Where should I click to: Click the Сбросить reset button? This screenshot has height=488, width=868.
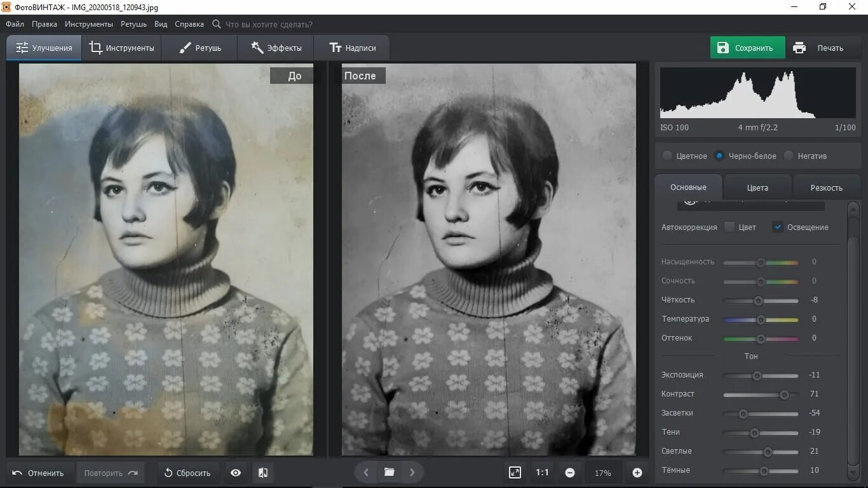pyautogui.click(x=187, y=473)
